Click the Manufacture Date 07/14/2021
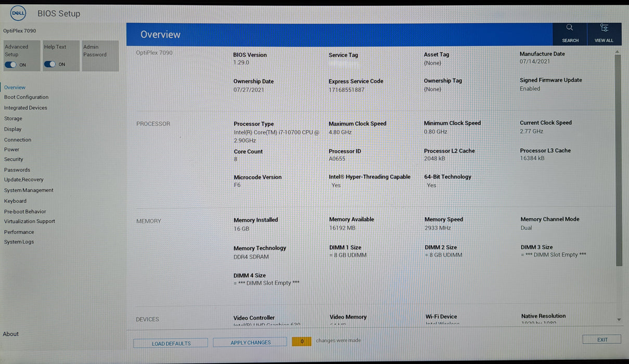The width and height of the screenshot is (629, 364). (535, 61)
